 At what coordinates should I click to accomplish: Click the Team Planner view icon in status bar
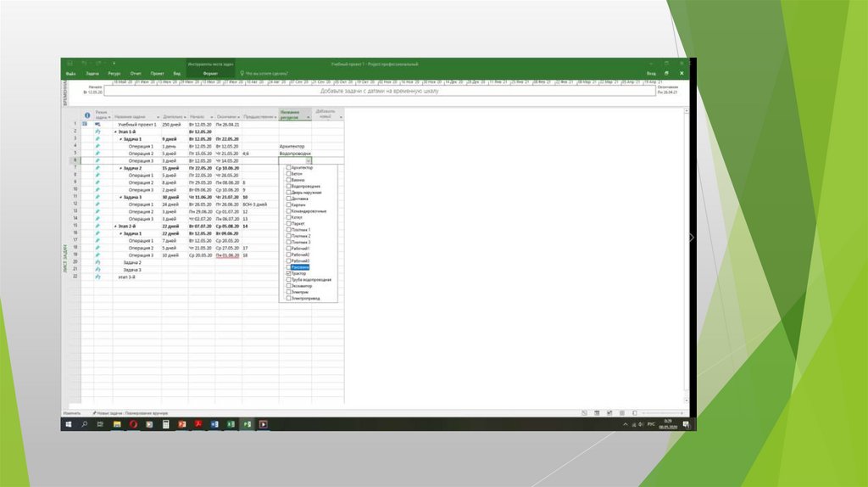pos(609,412)
